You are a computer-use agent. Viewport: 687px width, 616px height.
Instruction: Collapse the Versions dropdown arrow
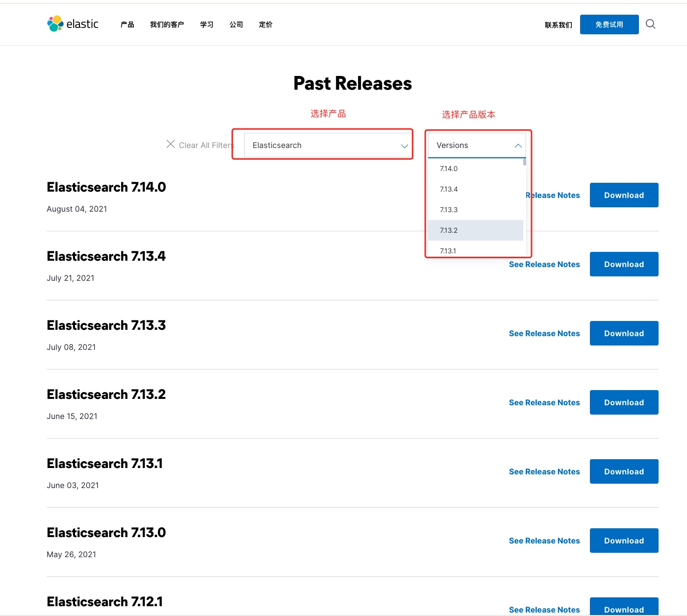click(518, 146)
